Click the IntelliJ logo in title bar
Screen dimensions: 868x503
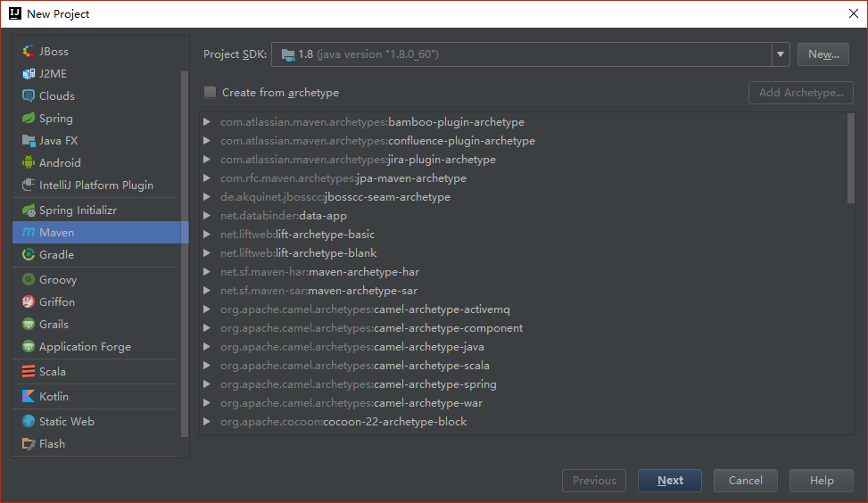tap(15, 13)
